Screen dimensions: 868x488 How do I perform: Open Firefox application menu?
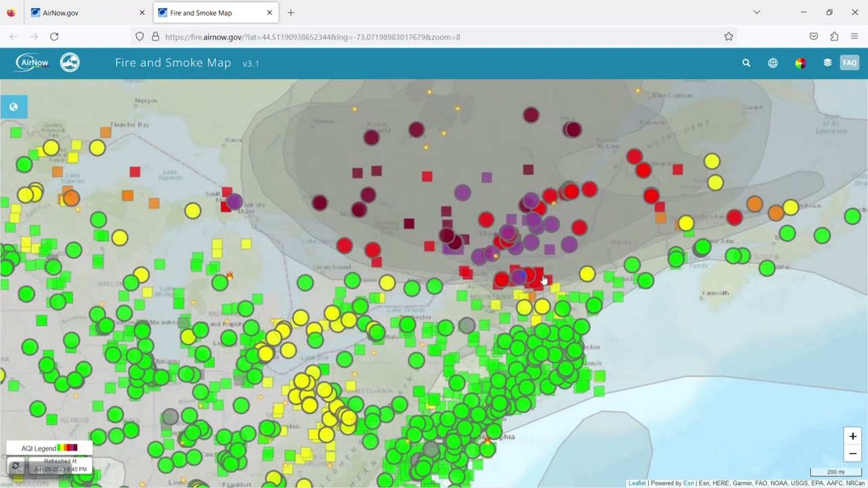854,37
